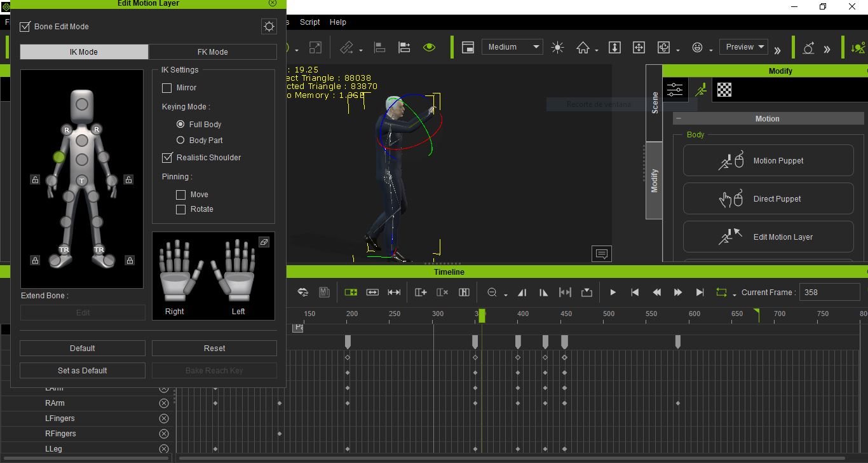Open the Preview mode dropdown
The height and width of the screenshot is (463, 868).
click(x=743, y=47)
